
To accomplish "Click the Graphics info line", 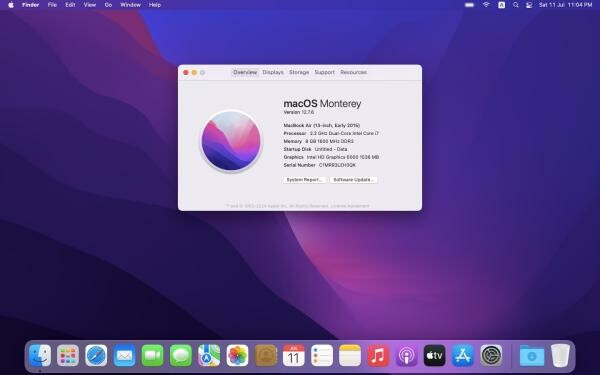I will click(x=331, y=157).
